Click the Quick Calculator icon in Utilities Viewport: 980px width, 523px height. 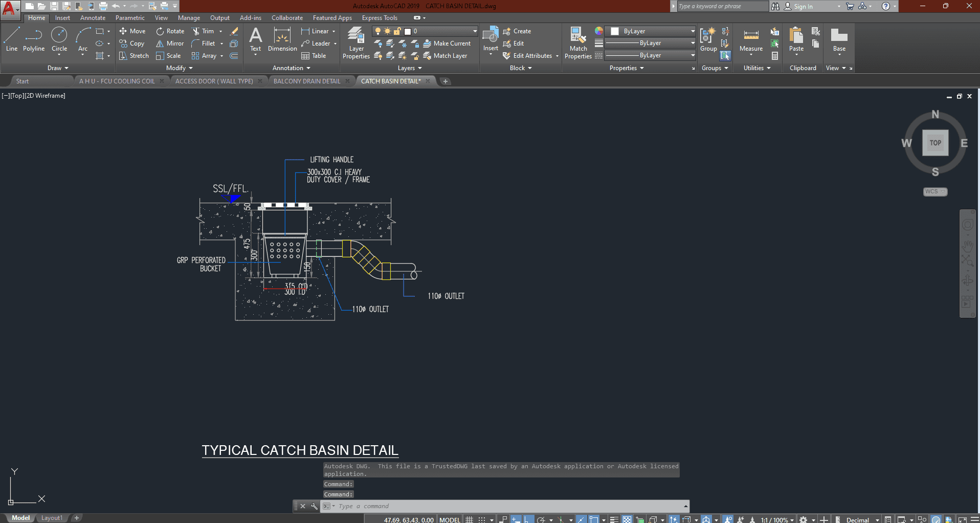coord(775,56)
